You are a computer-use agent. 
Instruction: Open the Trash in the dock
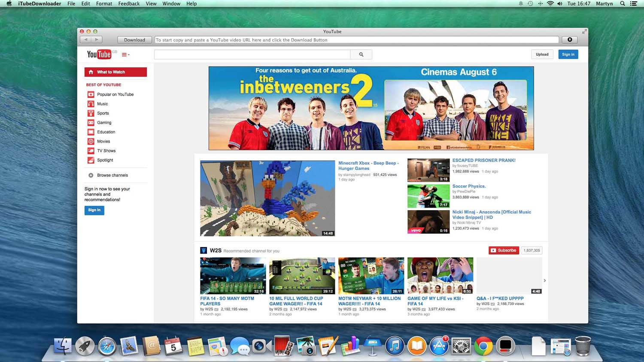coord(583,346)
